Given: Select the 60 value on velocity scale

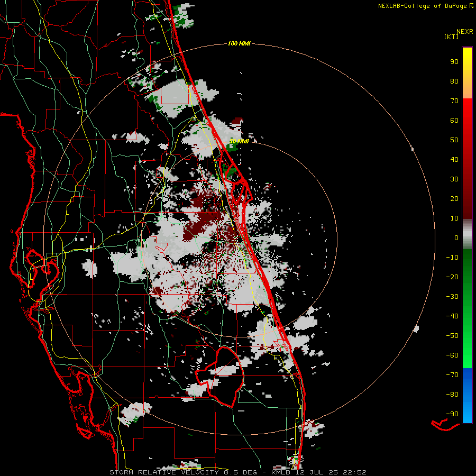Looking at the screenshot, I should tap(454, 121).
